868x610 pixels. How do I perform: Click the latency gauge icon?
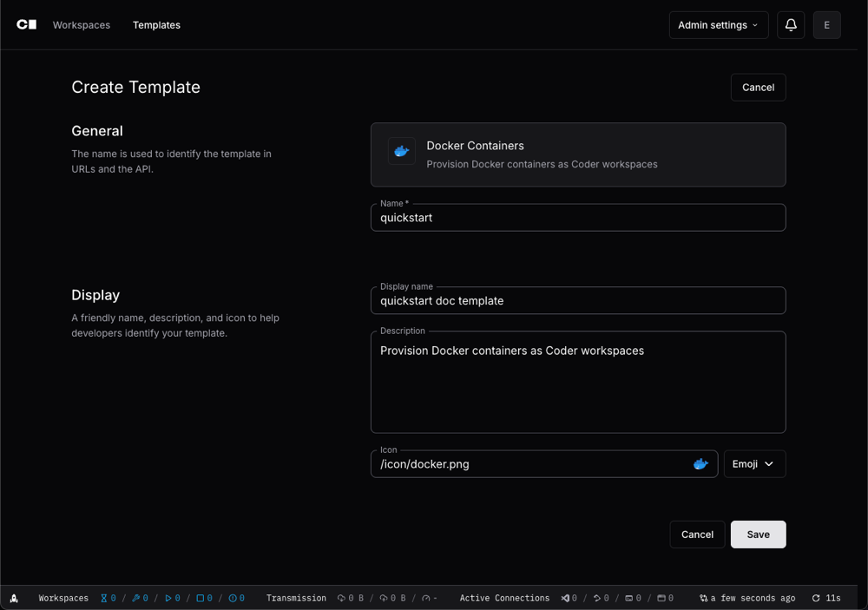pos(425,598)
